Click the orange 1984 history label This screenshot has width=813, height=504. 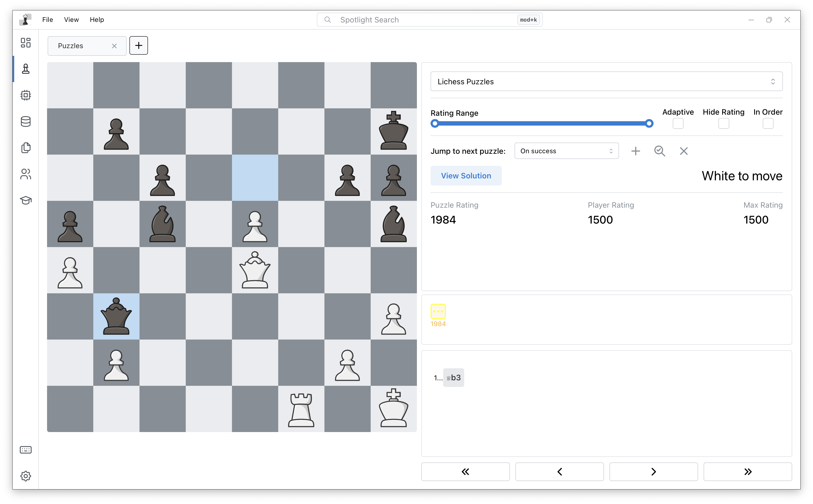(438, 324)
